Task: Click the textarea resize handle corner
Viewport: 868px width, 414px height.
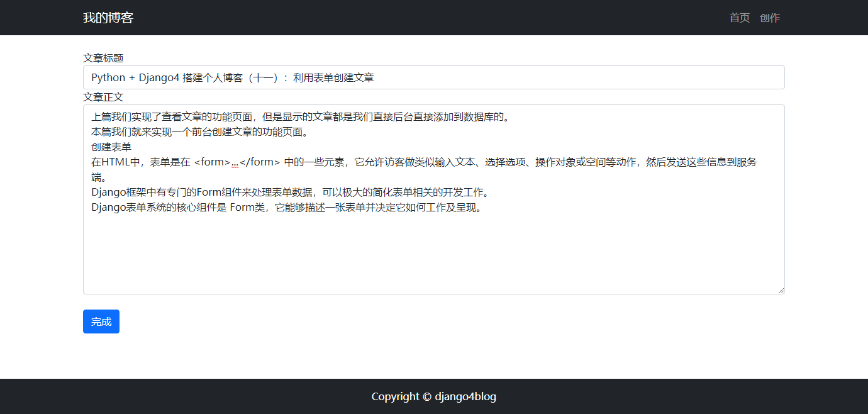Action: click(x=781, y=290)
